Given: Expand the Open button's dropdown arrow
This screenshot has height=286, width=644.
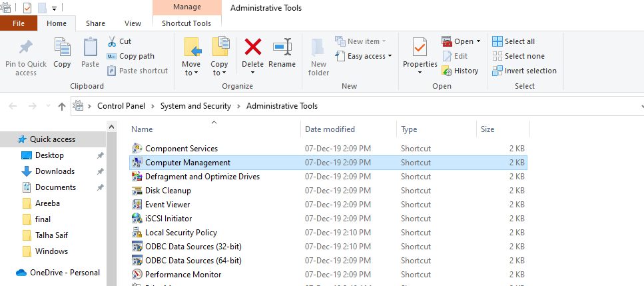Looking at the screenshot, I should pyautogui.click(x=478, y=41).
